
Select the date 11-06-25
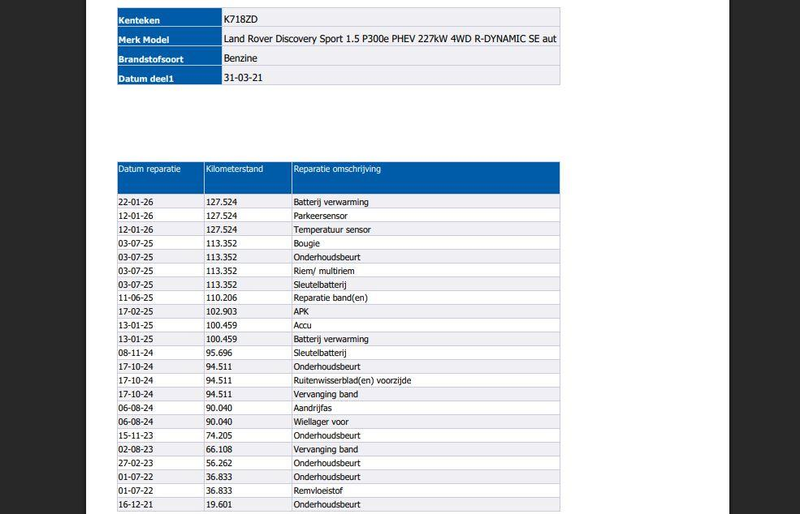[x=136, y=298]
